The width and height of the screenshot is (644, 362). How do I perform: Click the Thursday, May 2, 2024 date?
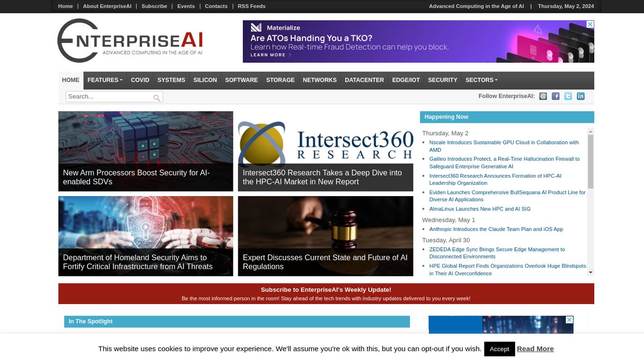point(566,6)
